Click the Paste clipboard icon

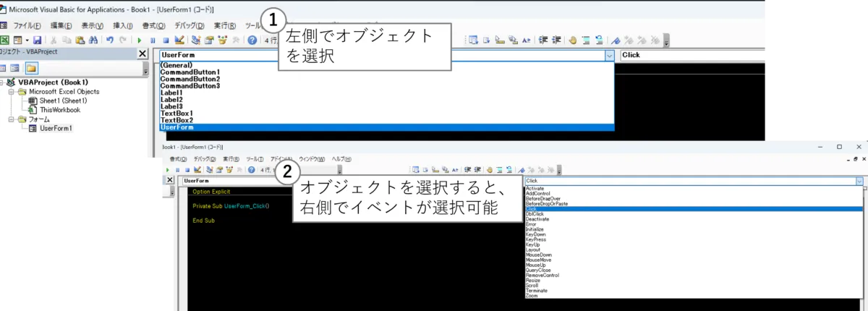coord(80,41)
